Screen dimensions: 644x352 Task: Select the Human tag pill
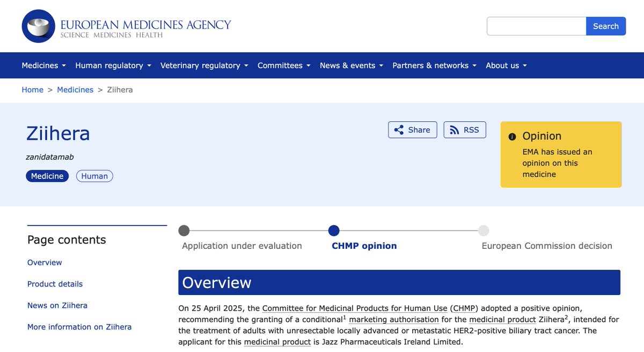pos(94,176)
